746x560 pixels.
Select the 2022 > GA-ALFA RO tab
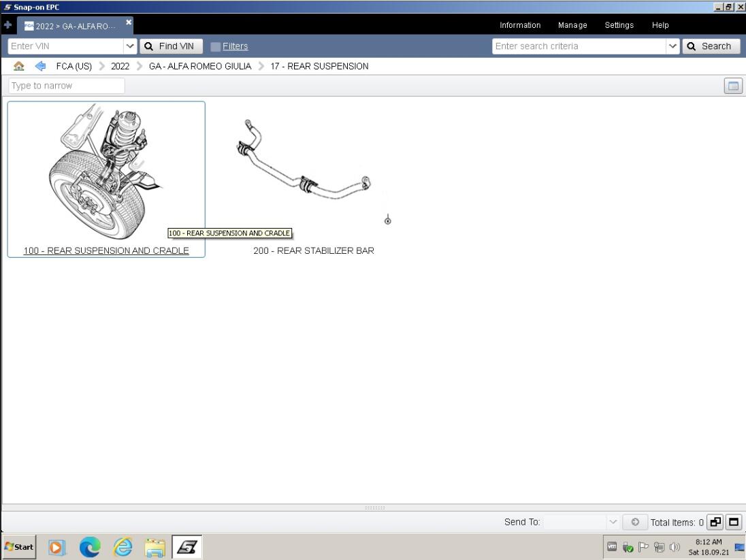[75, 26]
